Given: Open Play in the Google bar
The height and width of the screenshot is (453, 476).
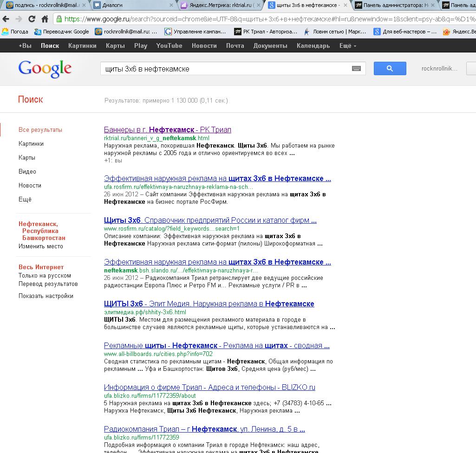Looking at the screenshot, I should coord(141,46).
